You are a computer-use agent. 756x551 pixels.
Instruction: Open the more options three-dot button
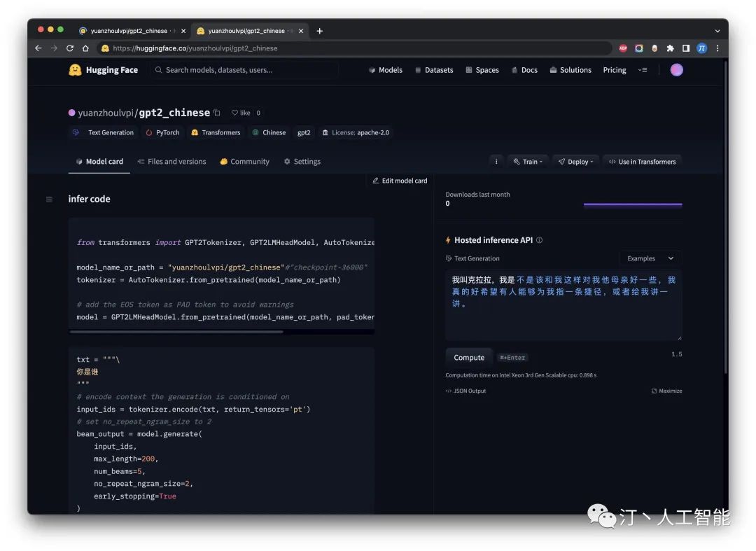coord(496,162)
